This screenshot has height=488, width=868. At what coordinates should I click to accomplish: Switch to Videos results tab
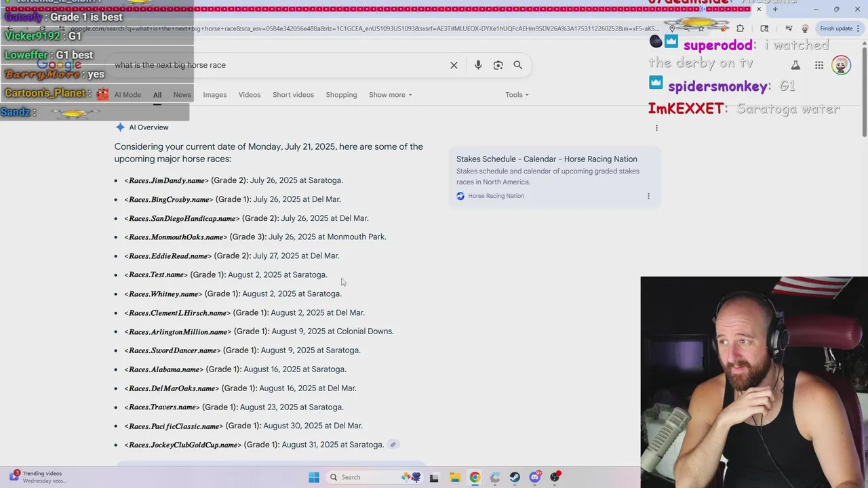250,95
